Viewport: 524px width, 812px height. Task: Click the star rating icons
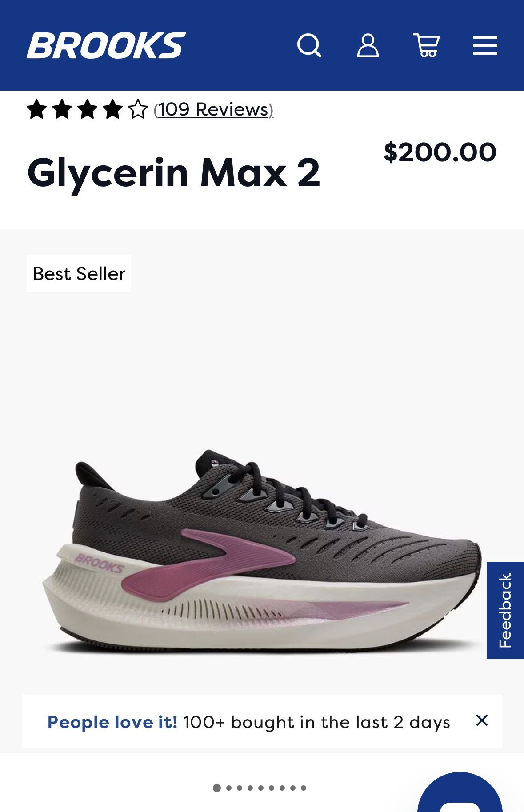(87, 109)
